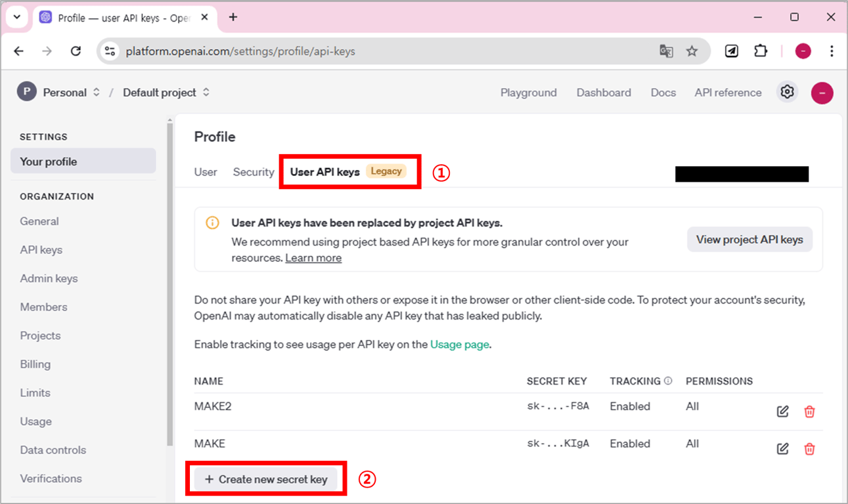Switch to the Security tab
The width and height of the screenshot is (848, 504).
pyautogui.click(x=254, y=172)
